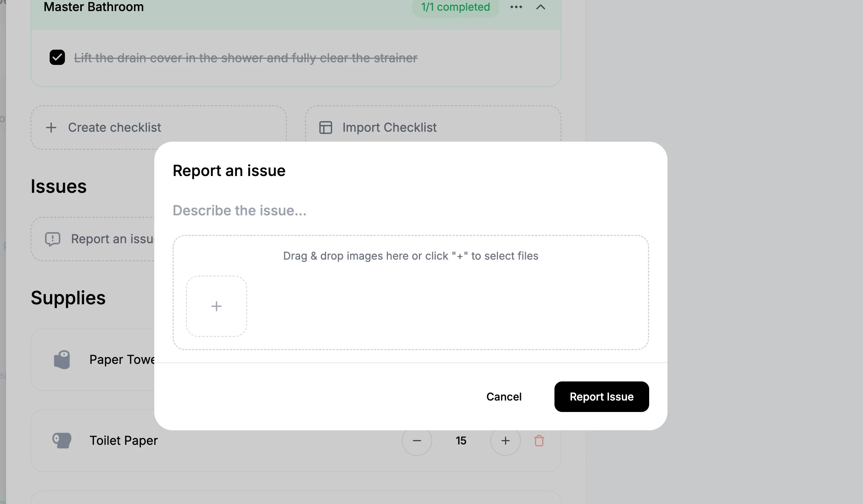Collapse the Master Bathroom checklist section
The image size is (863, 504).
[540, 7]
